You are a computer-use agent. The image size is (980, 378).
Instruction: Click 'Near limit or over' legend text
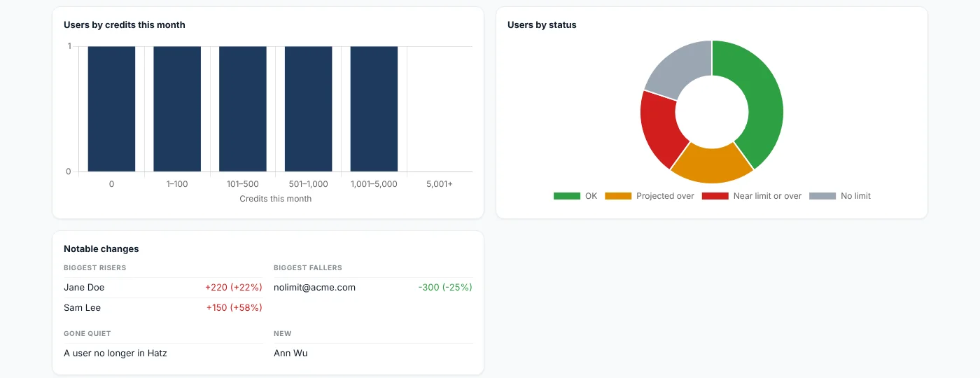point(768,196)
